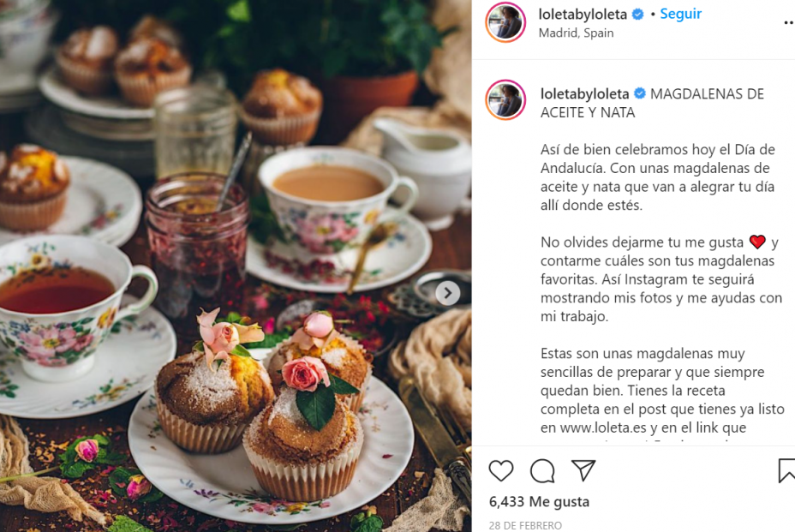
Task: Open comments with the speech bubble icon
Action: tap(542, 471)
